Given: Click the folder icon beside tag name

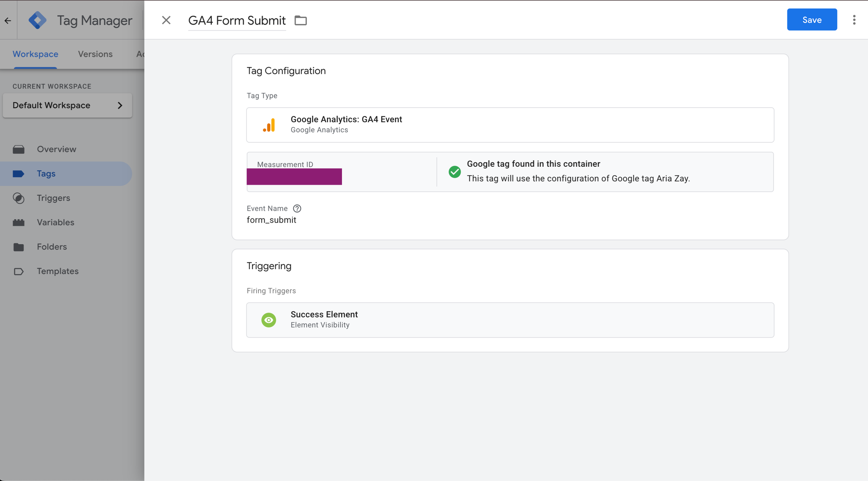Looking at the screenshot, I should tap(300, 20).
